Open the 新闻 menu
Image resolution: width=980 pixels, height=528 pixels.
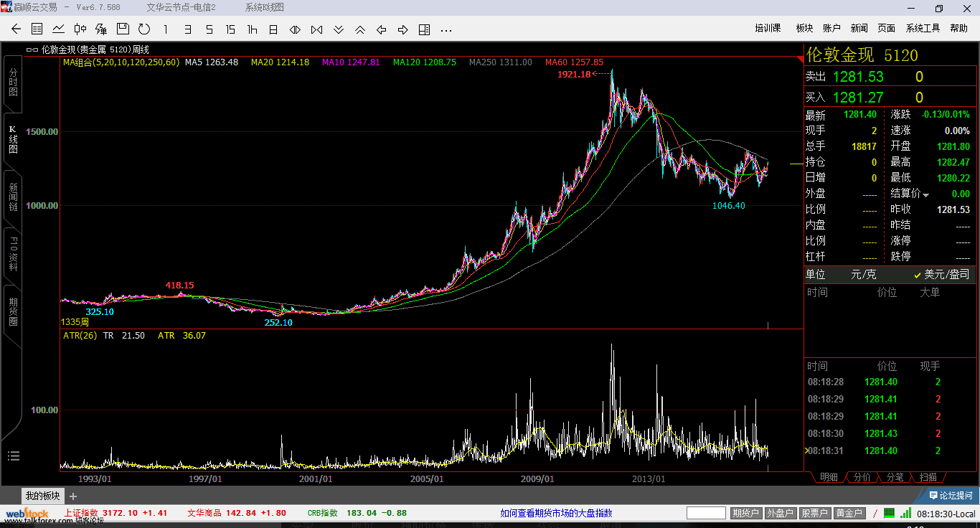859,29
